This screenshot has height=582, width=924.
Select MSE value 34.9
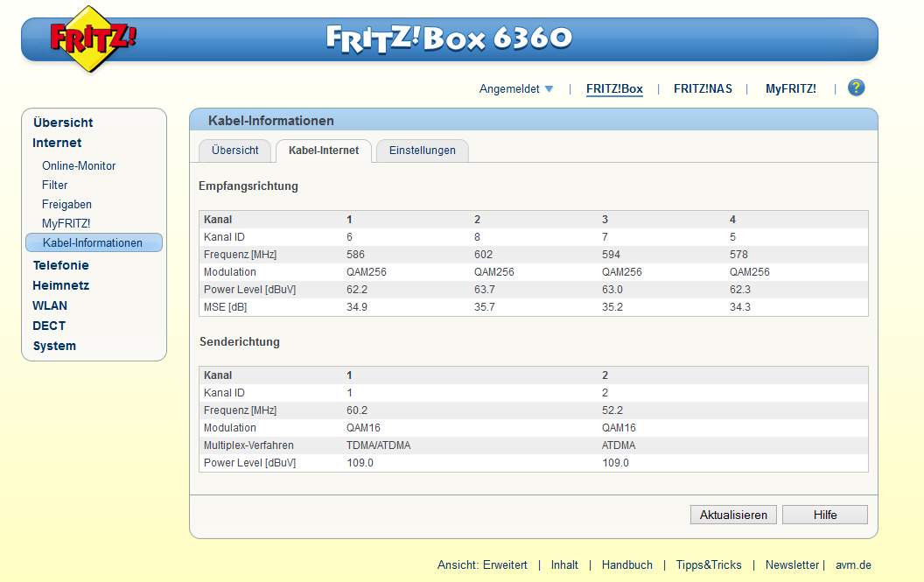[x=357, y=307]
